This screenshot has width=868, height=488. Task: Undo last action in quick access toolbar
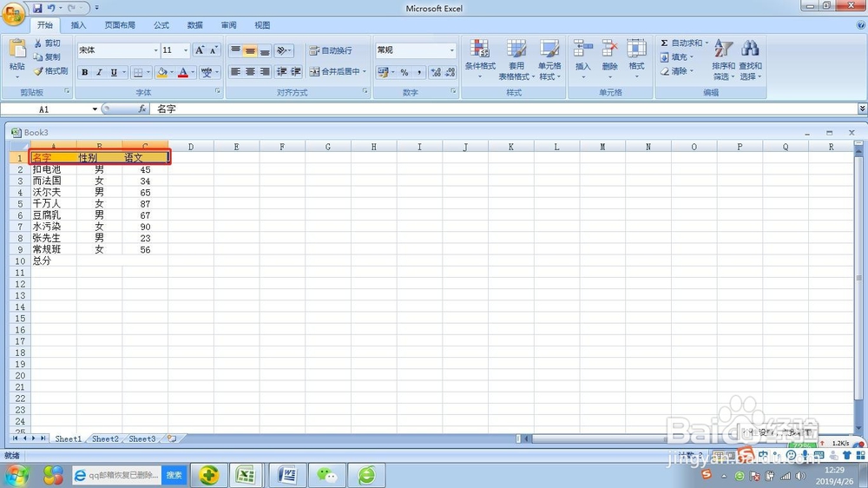point(51,8)
